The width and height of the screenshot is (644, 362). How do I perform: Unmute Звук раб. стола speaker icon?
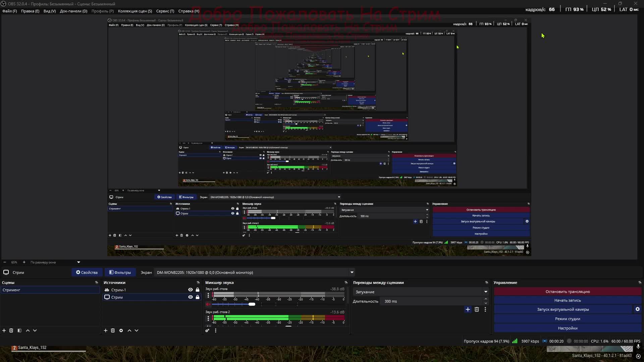point(208,304)
